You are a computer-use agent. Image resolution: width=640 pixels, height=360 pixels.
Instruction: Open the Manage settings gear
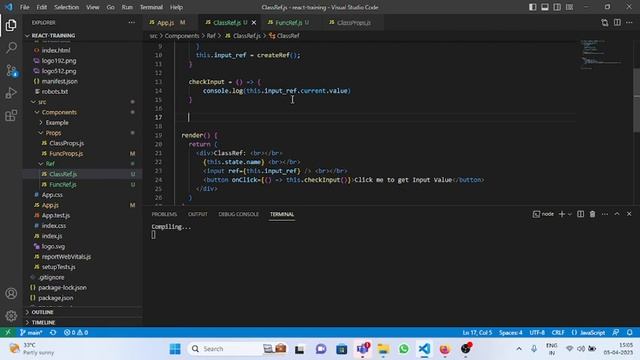tap(11, 316)
